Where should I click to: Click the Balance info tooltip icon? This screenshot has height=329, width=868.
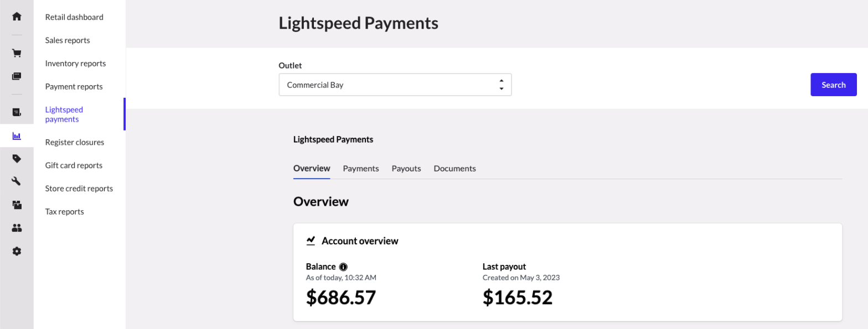[343, 267]
